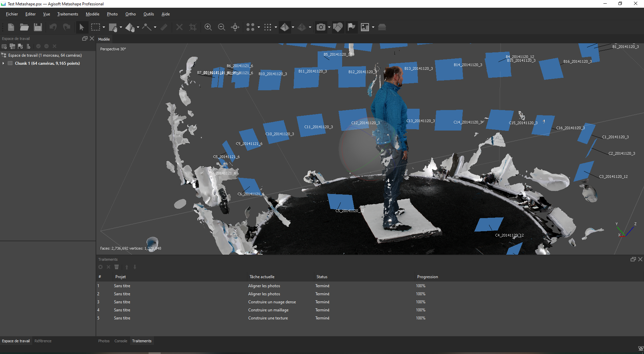Show the sparse point cloud
The width and height of the screenshot is (644, 354).
(250, 27)
